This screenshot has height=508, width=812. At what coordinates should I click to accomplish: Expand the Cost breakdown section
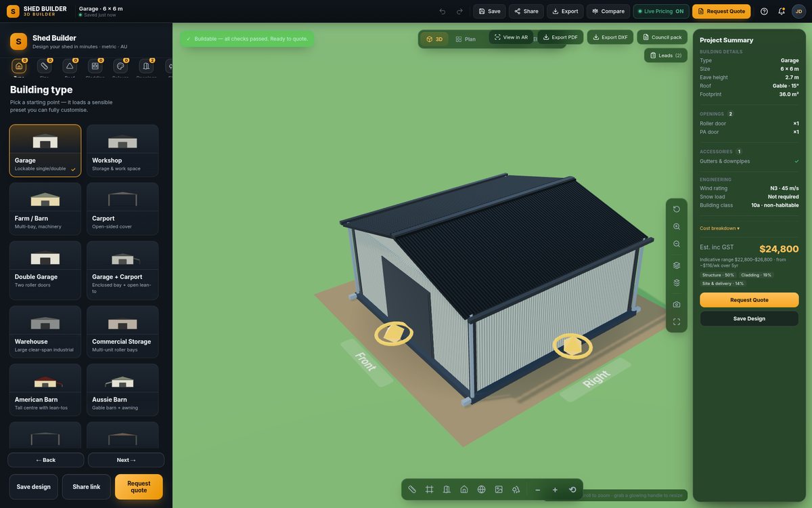click(x=720, y=228)
